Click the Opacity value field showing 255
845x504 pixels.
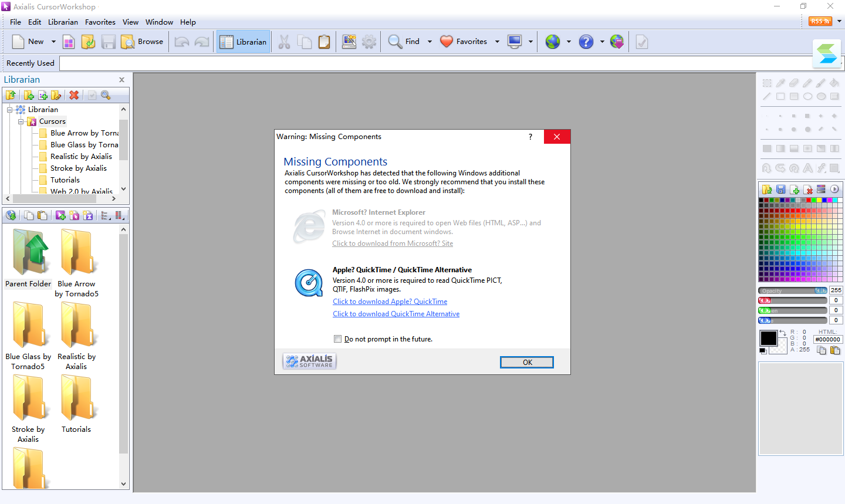(x=836, y=290)
